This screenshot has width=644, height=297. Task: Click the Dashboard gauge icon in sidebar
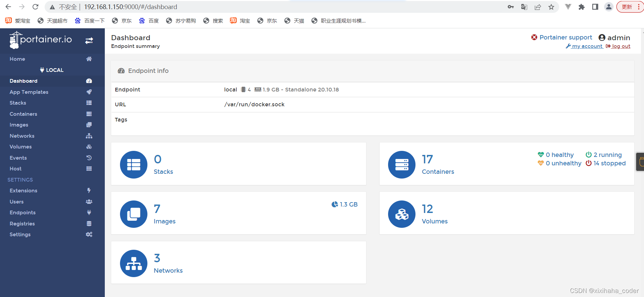(x=89, y=81)
